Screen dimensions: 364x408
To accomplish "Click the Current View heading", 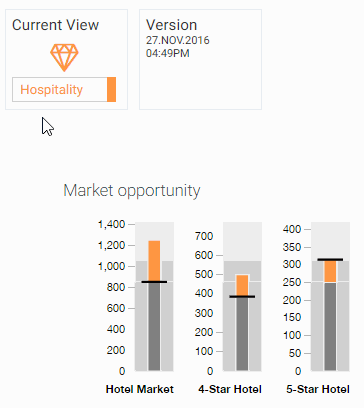I will [x=55, y=25].
